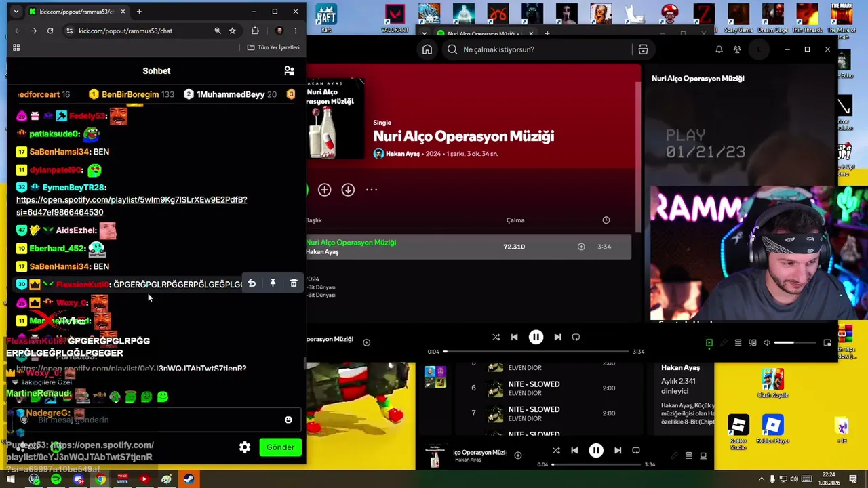The width and height of the screenshot is (868, 488).
Task: Adjust the Spotify volume slider
Action: 794,343
